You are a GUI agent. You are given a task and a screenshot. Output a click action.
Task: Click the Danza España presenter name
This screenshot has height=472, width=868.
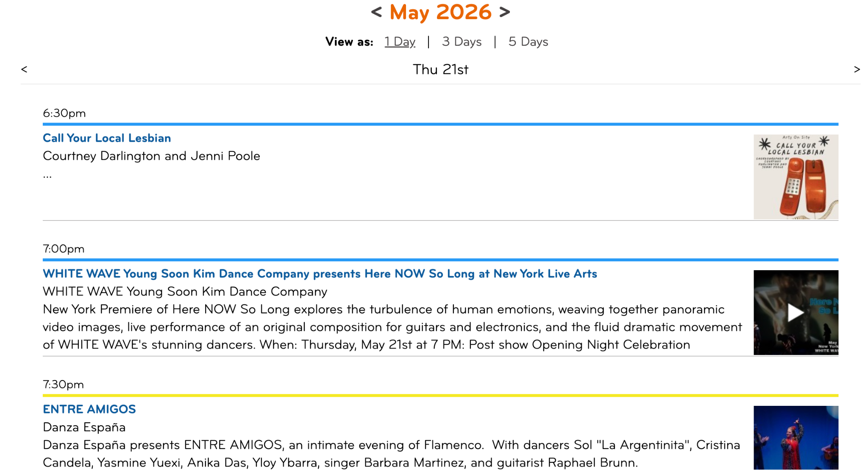click(x=84, y=427)
